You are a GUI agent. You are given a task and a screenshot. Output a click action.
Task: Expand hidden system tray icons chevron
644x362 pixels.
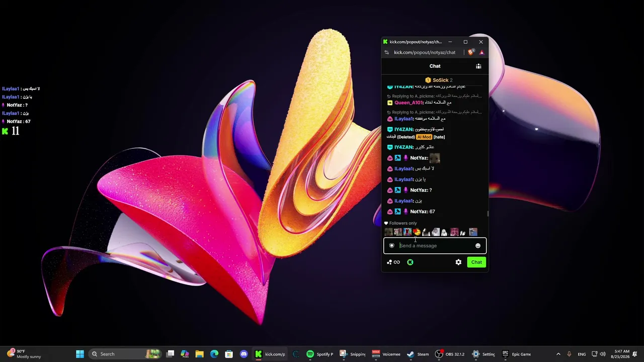pyautogui.click(x=558, y=354)
